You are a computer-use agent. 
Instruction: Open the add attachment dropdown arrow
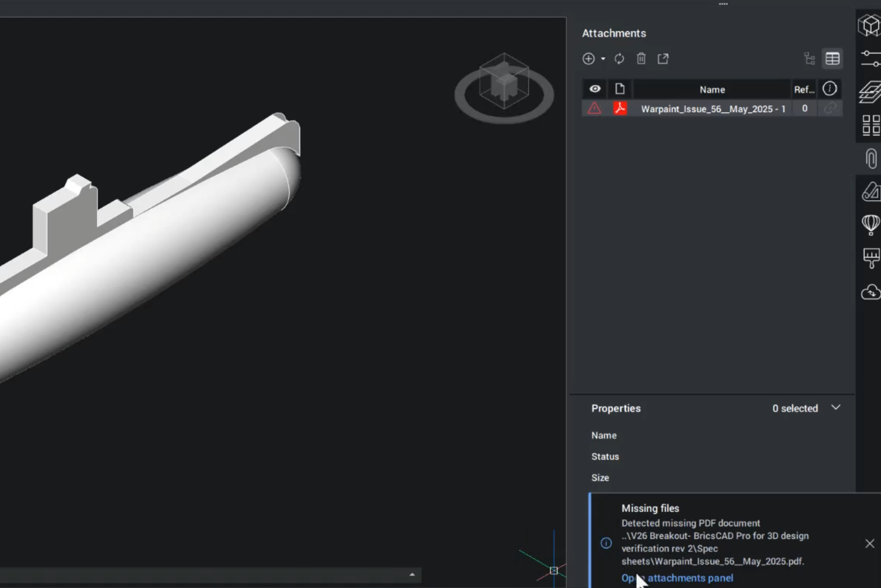pyautogui.click(x=603, y=59)
